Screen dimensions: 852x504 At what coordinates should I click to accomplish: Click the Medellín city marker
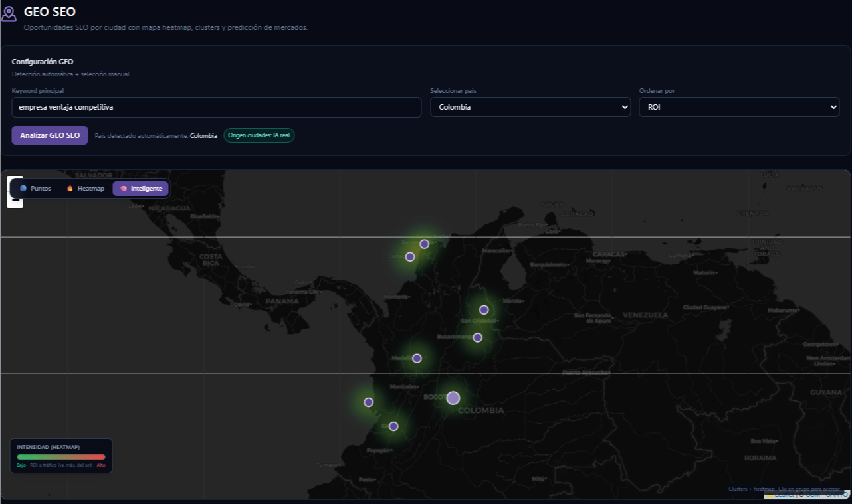[417, 358]
